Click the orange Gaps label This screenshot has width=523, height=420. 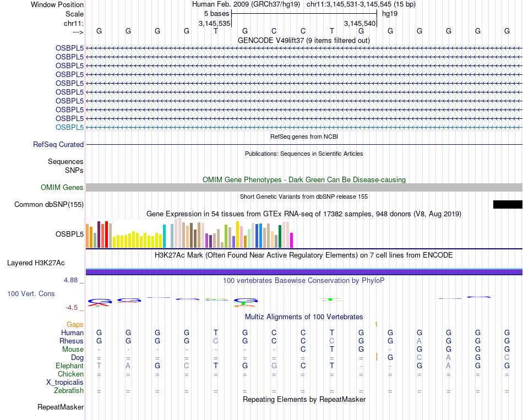click(x=75, y=324)
